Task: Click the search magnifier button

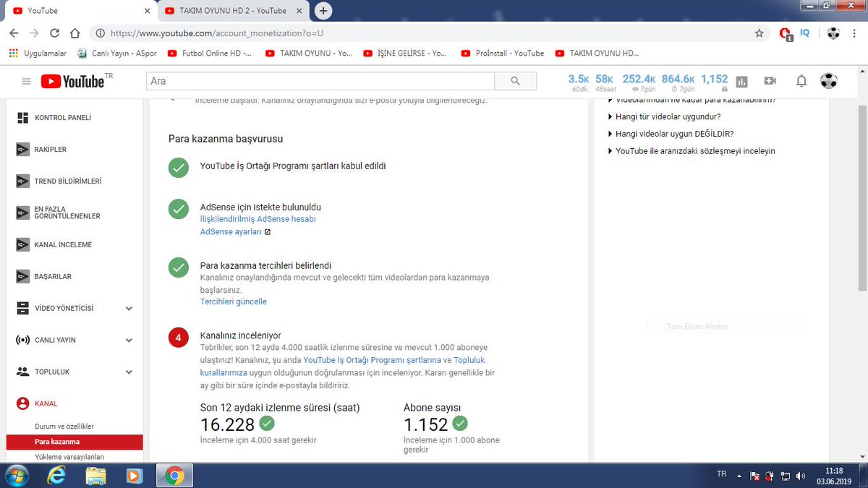Action: pos(515,81)
